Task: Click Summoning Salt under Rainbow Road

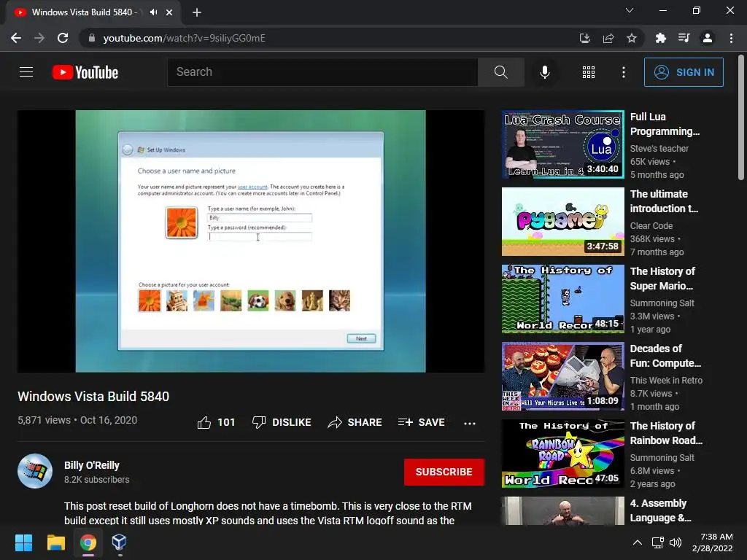Action: click(662, 458)
